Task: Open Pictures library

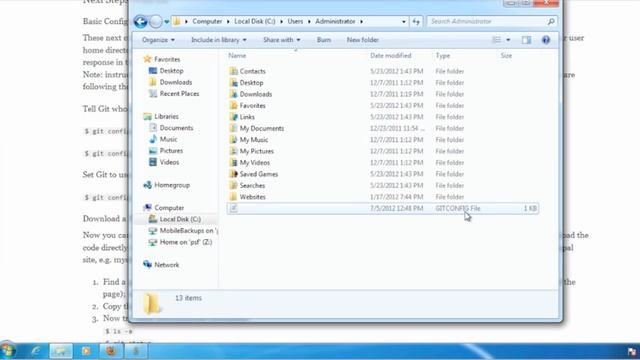Action: click(x=171, y=151)
